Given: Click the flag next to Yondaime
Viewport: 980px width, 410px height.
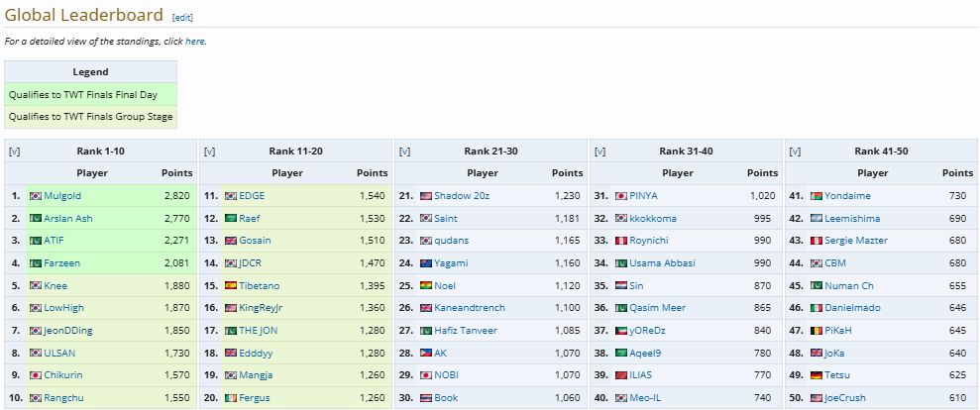Looking at the screenshot, I should (817, 196).
